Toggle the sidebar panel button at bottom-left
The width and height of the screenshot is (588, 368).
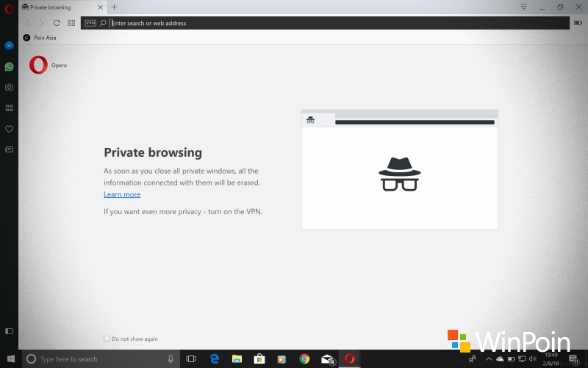(9, 331)
